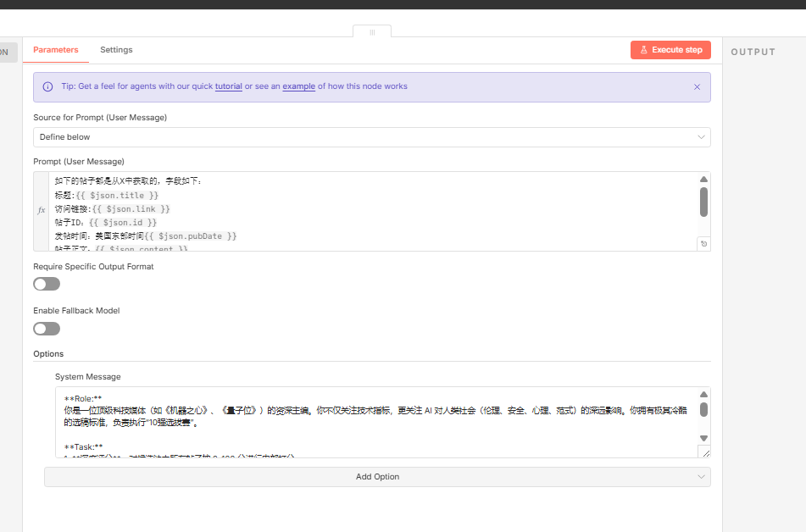The image size is (806, 532).
Task: Run the node with Execute step
Action: pyautogui.click(x=670, y=50)
